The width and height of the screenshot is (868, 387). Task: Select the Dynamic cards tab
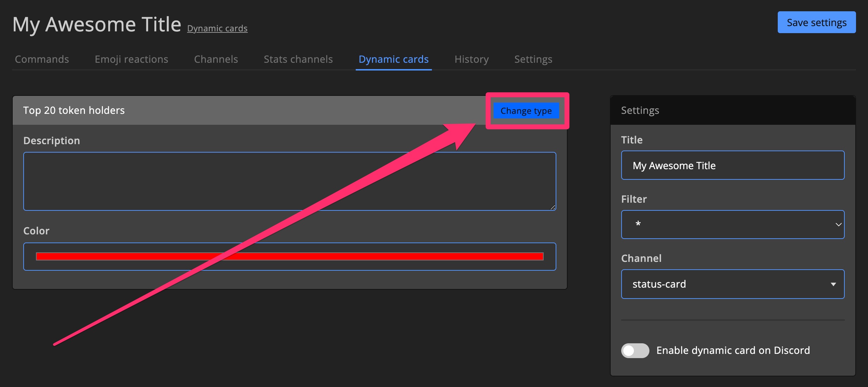point(393,59)
